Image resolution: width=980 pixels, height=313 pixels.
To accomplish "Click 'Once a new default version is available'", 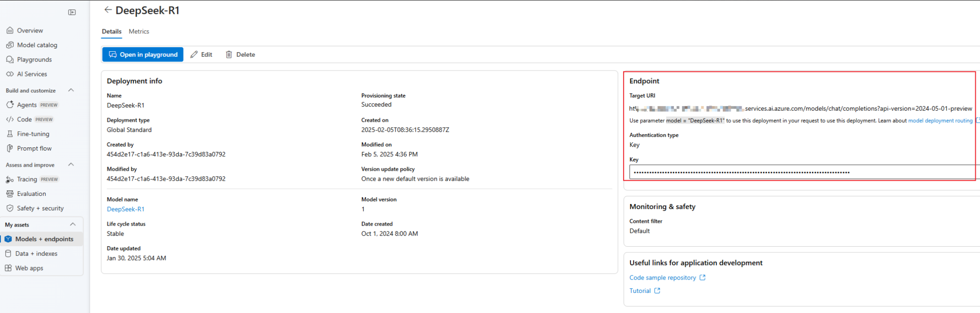I will coord(415,179).
